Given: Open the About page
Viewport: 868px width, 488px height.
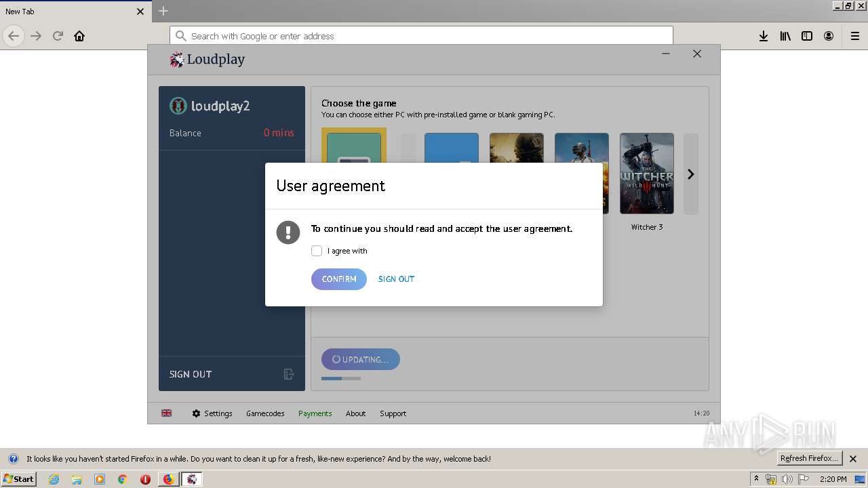Looking at the screenshot, I should pyautogui.click(x=355, y=413).
